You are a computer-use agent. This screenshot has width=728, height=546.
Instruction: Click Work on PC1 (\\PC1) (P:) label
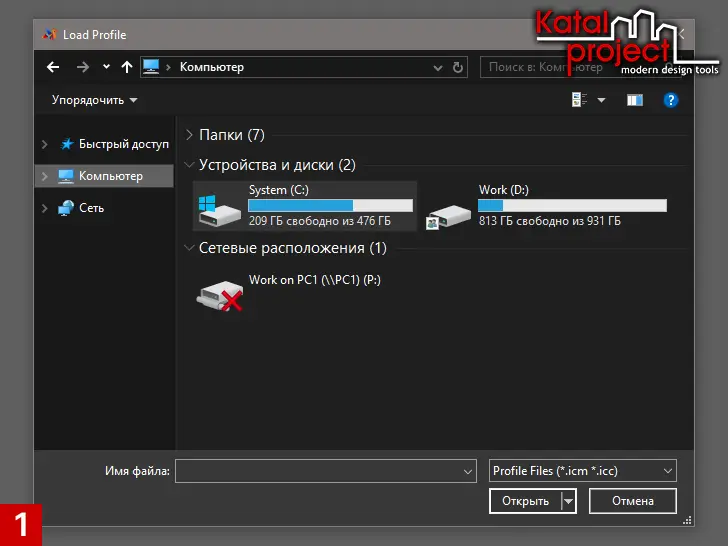(x=315, y=280)
